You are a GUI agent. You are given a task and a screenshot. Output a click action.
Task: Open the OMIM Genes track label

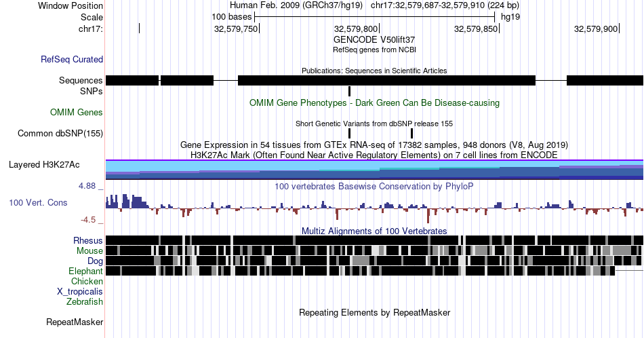77,112
